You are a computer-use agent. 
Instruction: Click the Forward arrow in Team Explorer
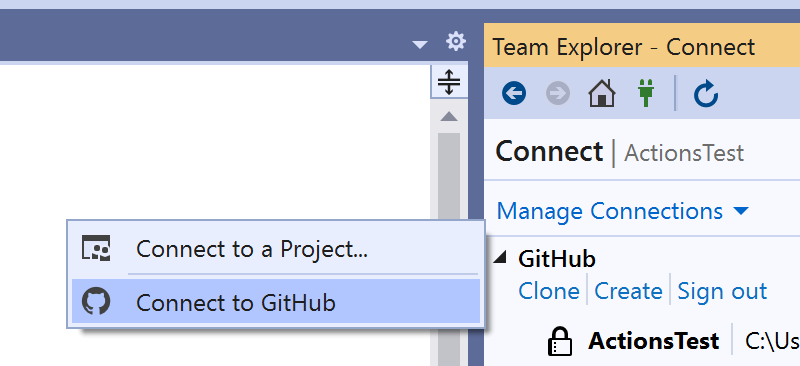[x=558, y=94]
